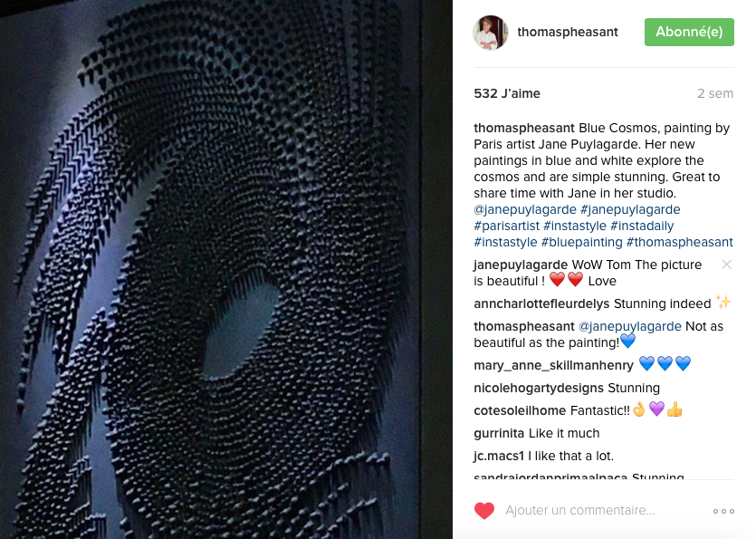Open the three-dots more options menu
756x539 pixels.
(723, 511)
